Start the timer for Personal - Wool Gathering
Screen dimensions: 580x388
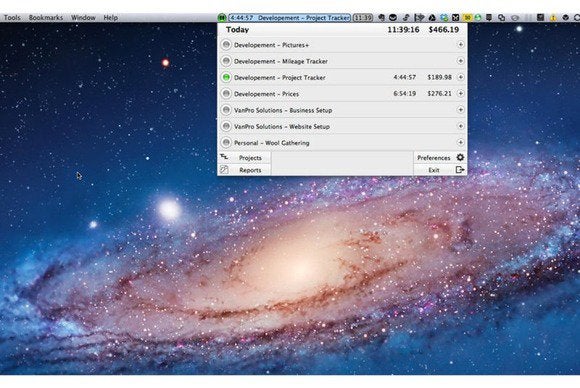226,142
